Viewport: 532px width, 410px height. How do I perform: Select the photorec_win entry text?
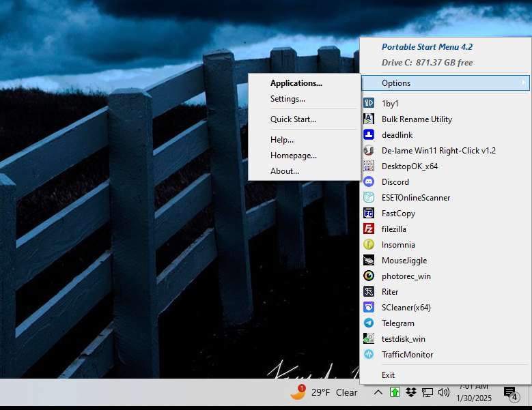coord(406,276)
